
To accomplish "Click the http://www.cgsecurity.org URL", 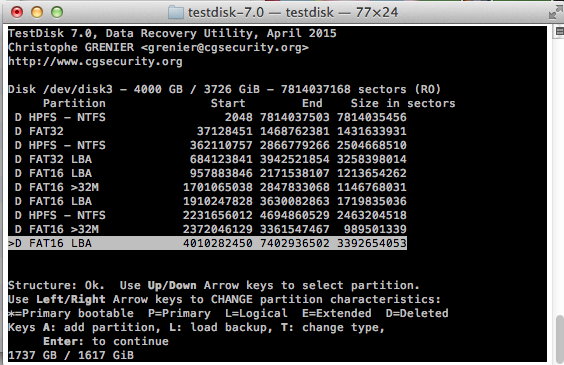I will (95, 61).
